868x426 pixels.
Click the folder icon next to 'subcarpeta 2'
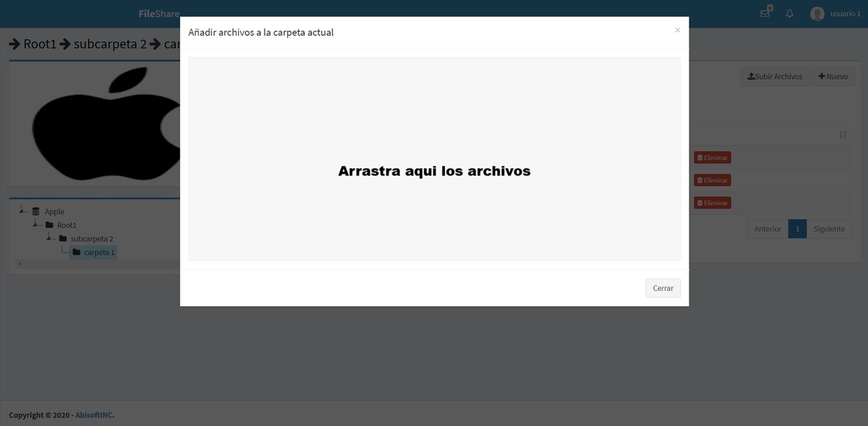[62, 239]
